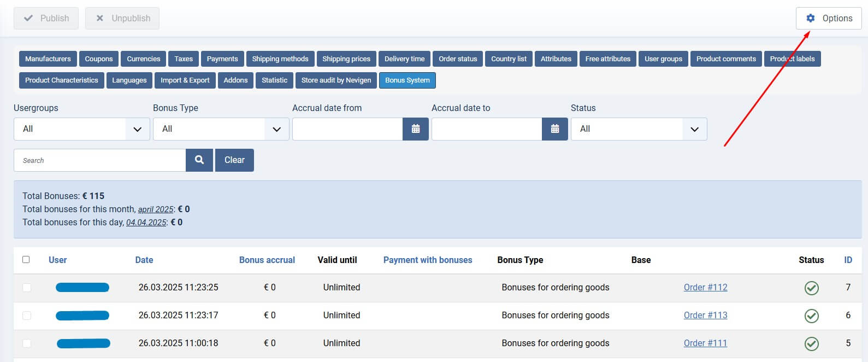This screenshot has width=868, height=362.
Task: Expand the Usergroups dropdown
Action: click(x=81, y=129)
